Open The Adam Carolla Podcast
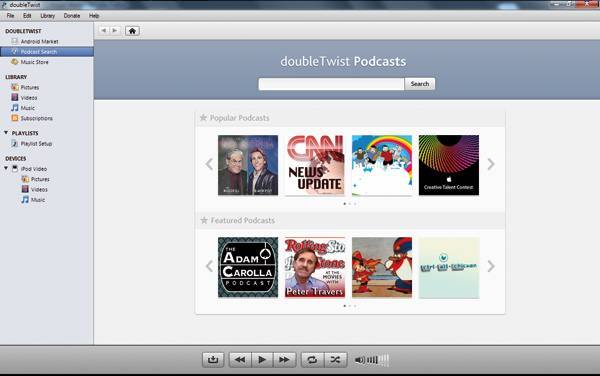Viewport: 600px width, 376px height. pyautogui.click(x=248, y=267)
